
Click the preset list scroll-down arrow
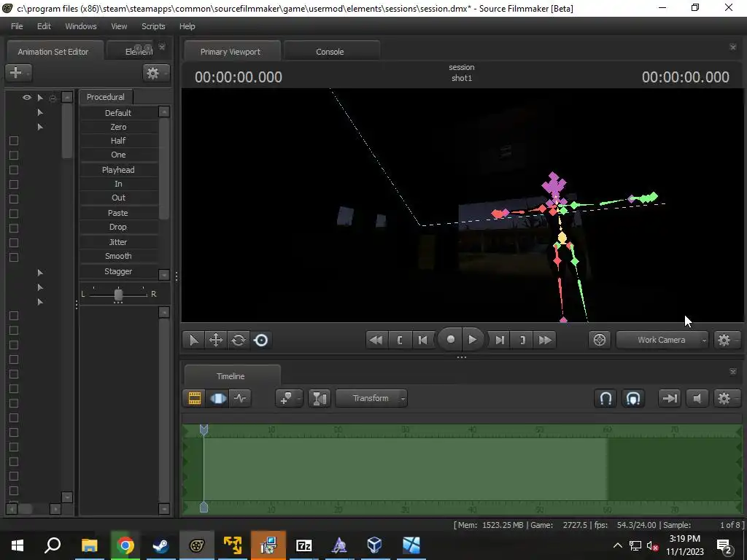(x=164, y=275)
